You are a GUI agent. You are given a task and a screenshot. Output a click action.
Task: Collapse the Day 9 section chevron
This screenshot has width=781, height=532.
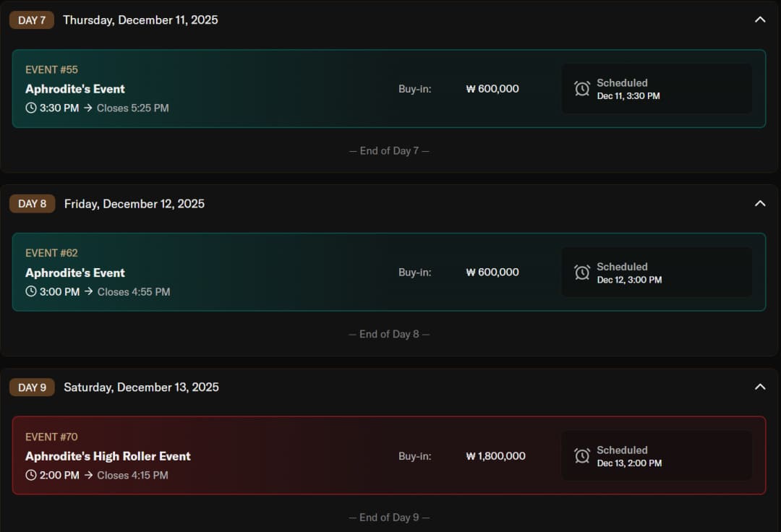(760, 387)
